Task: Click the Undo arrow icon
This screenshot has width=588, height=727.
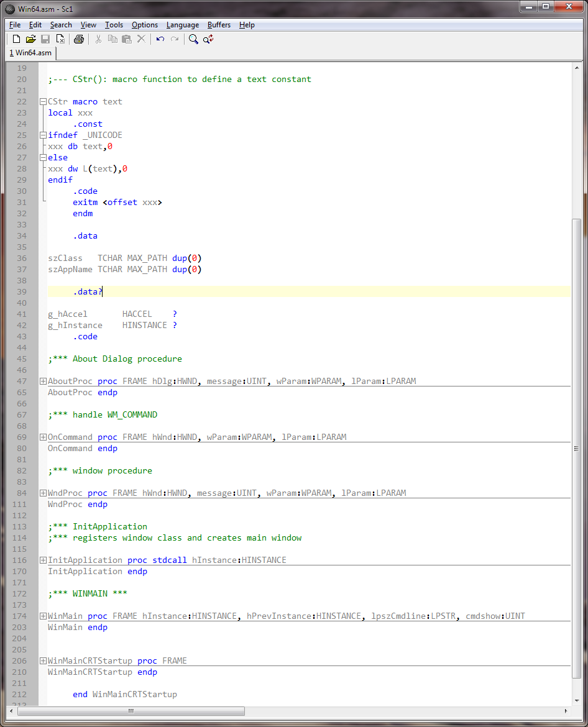Action: (160, 39)
